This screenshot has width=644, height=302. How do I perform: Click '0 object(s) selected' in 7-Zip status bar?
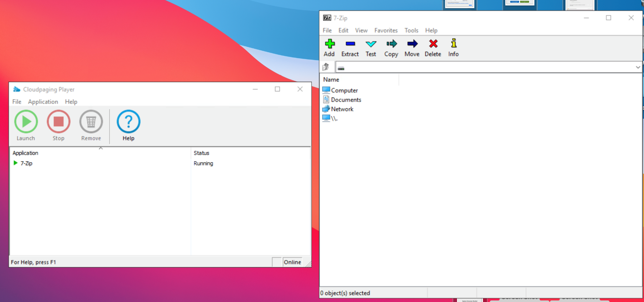point(345,293)
